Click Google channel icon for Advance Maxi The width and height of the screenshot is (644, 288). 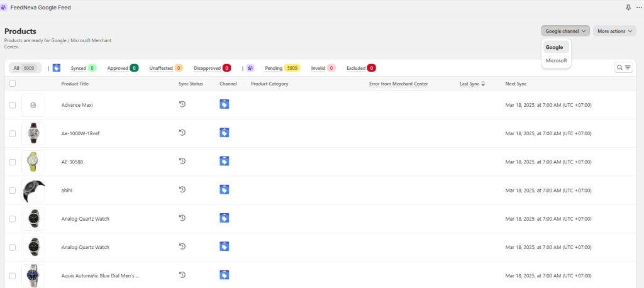pos(225,104)
